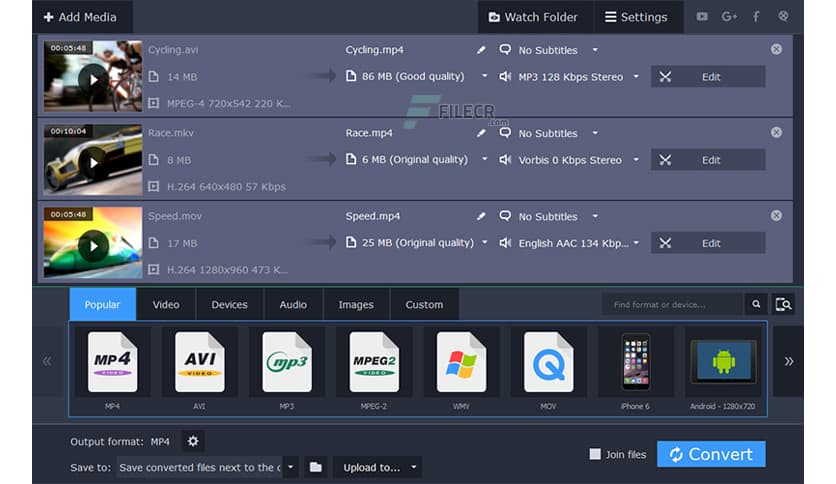Screen dimensions: 836x484
Task: Open 6 MB (Original quality) size dropdown
Action: 485,159
